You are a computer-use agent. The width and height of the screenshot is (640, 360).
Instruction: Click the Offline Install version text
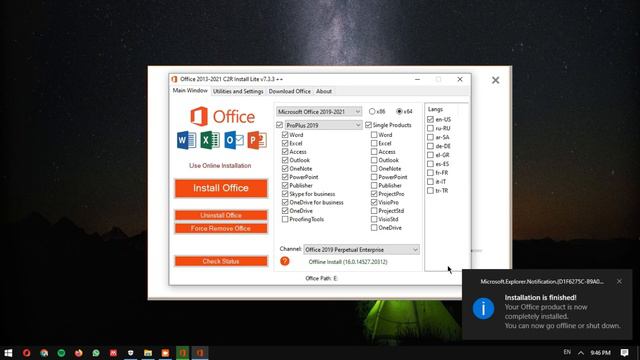pyautogui.click(x=348, y=262)
